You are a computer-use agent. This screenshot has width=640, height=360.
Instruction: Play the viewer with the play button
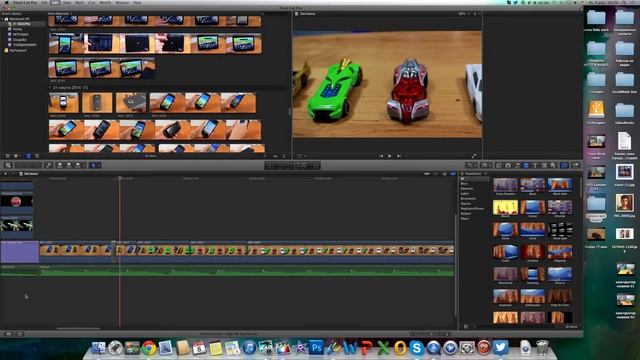click(x=390, y=156)
